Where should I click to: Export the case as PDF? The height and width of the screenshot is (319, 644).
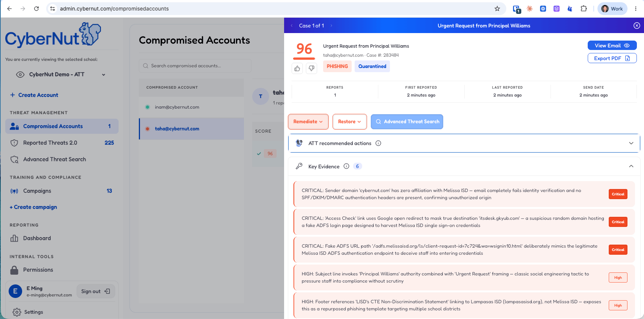[612, 58]
